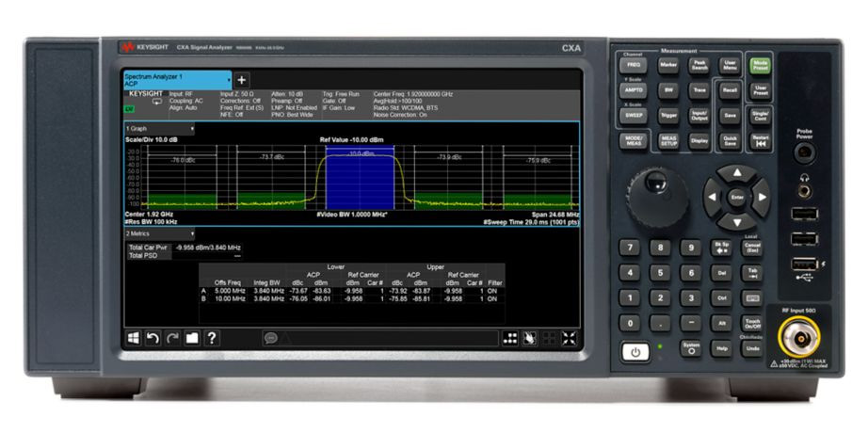Push the Restart key
The width and height of the screenshot is (868, 433).
(761, 141)
